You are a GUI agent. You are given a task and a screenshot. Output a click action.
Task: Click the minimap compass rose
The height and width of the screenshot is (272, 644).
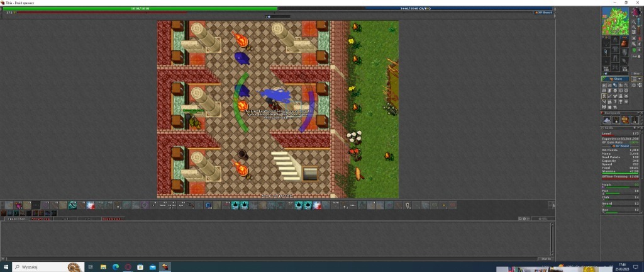636,12
